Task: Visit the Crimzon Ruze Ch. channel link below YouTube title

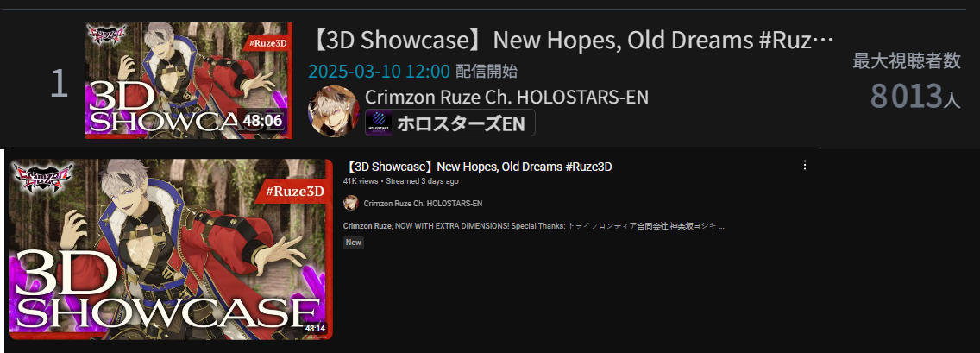Action: tap(423, 204)
